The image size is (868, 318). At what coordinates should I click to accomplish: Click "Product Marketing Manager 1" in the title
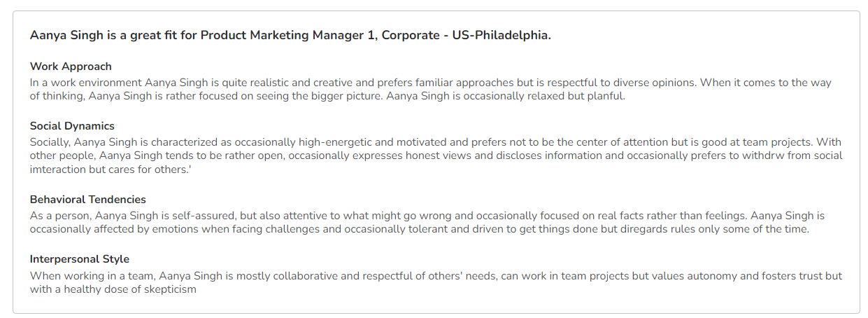(x=287, y=36)
